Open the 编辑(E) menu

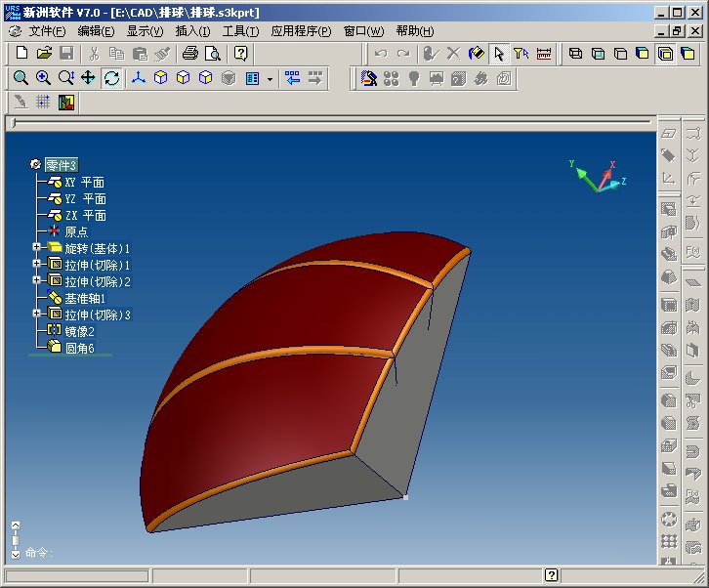(96, 31)
